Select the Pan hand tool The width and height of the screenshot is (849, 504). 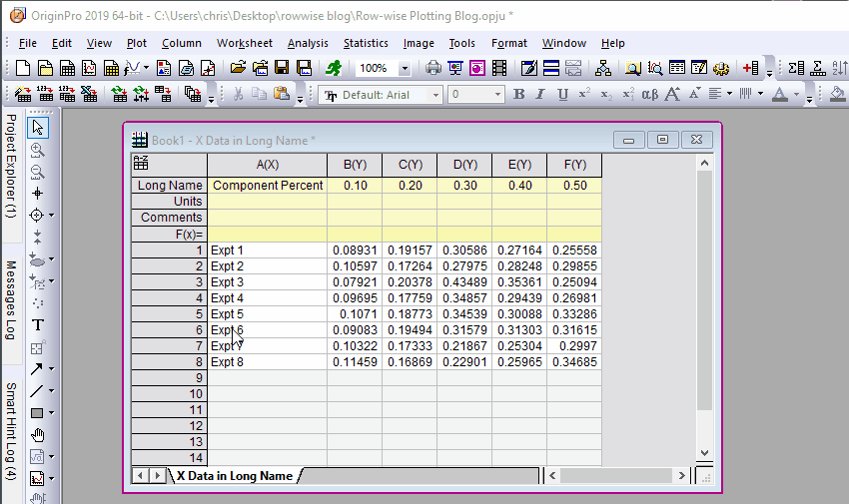point(37,435)
